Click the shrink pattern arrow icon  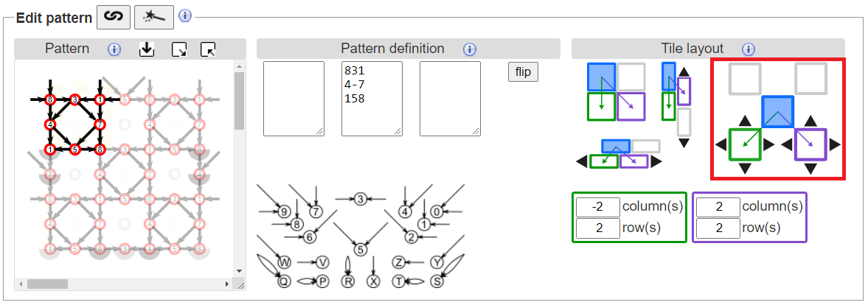(209, 49)
